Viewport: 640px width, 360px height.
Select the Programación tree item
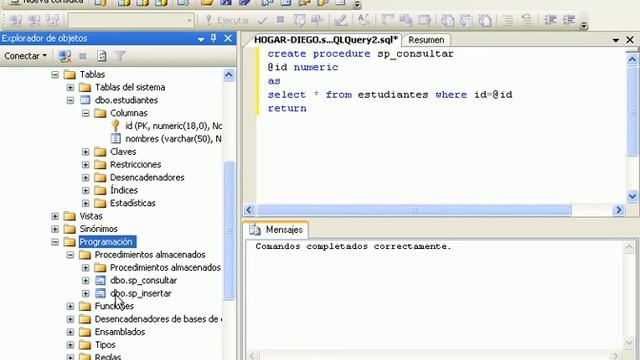point(106,242)
